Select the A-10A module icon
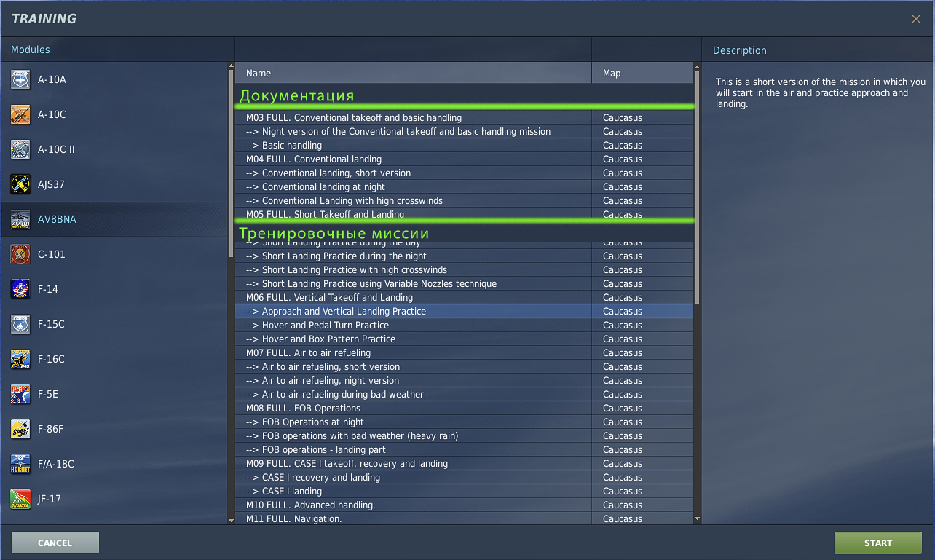This screenshot has height=560, width=935. tap(20, 79)
